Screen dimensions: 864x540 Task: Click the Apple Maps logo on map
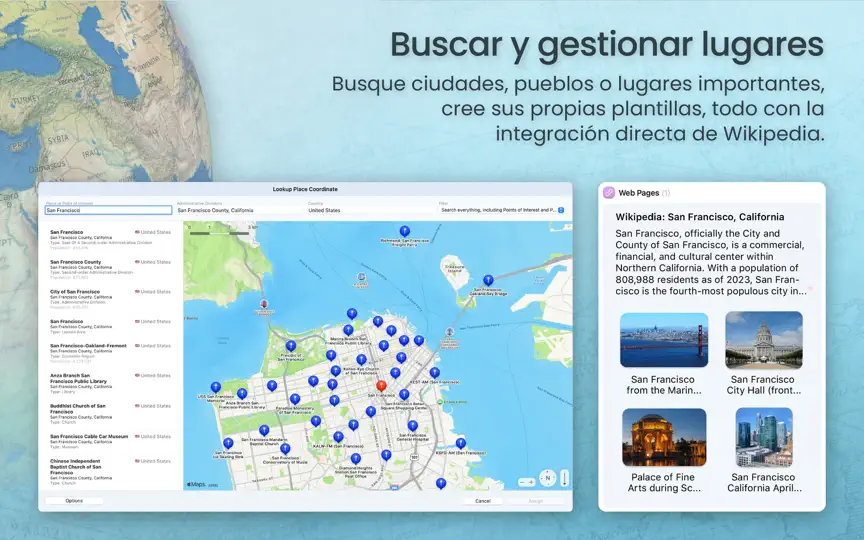coord(196,484)
